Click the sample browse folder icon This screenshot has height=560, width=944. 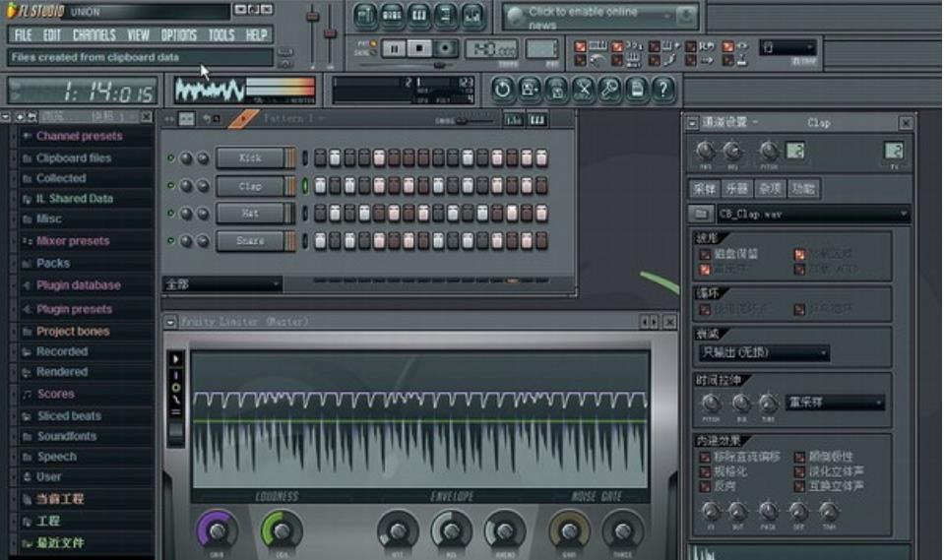pyautogui.click(x=701, y=214)
